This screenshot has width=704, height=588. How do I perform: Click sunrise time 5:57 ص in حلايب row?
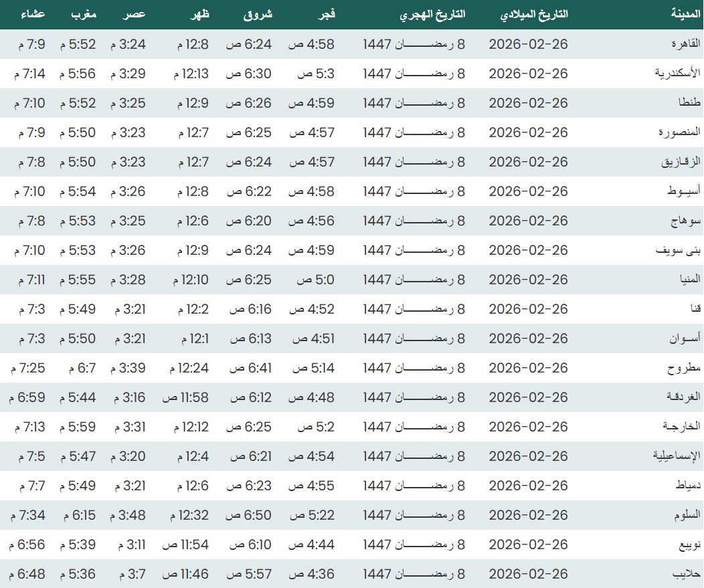point(249,574)
